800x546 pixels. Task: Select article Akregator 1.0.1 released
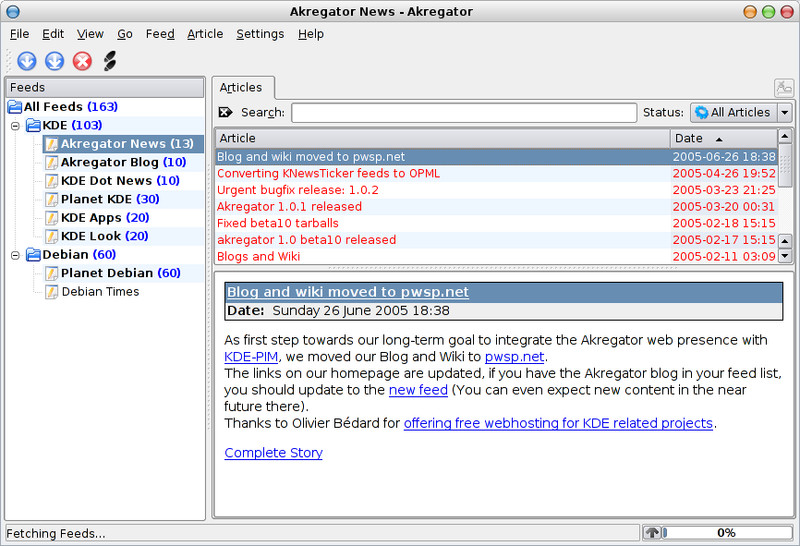click(496, 207)
